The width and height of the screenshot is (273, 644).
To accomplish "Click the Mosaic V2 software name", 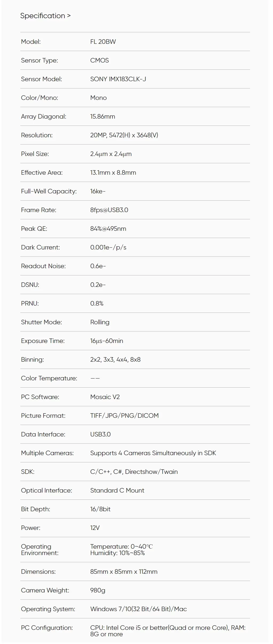I will pyautogui.click(x=105, y=397).
